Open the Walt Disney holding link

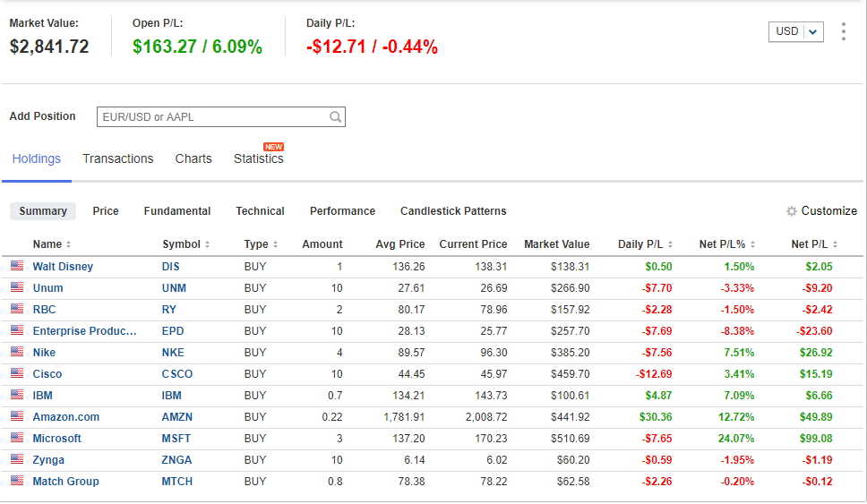click(63, 267)
